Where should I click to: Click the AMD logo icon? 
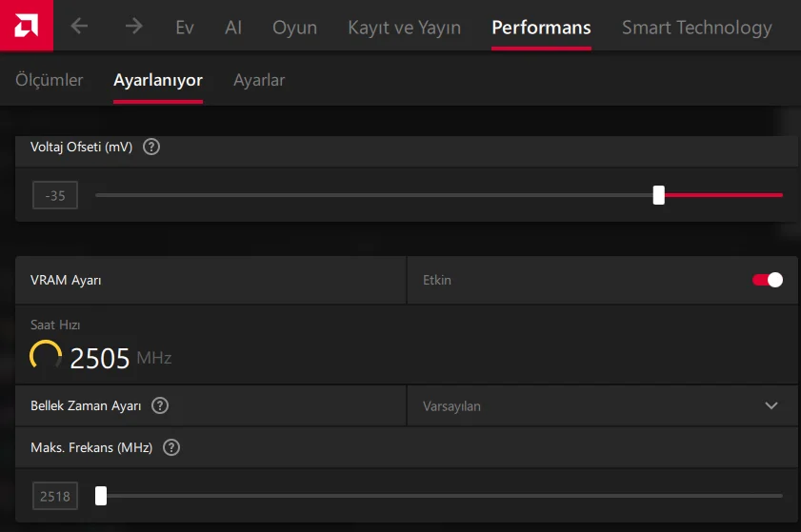[27, 26]
